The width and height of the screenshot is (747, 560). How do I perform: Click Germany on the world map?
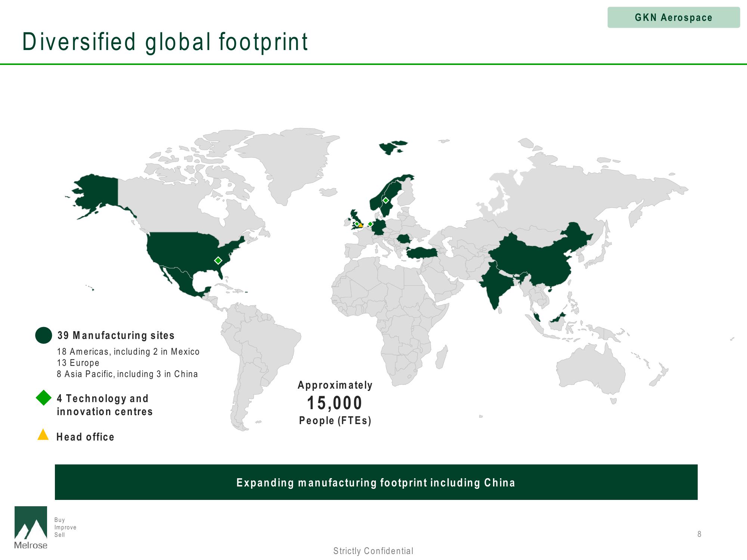click(x=379, y=227)
